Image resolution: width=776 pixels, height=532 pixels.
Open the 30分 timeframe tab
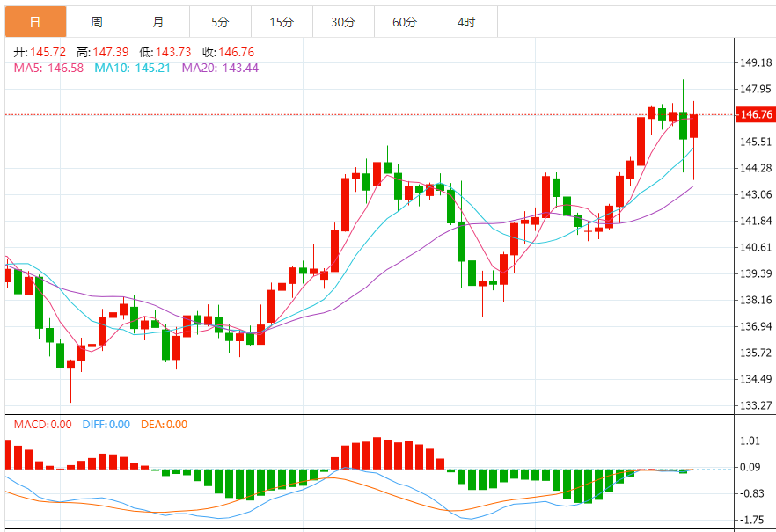point(343,22)
